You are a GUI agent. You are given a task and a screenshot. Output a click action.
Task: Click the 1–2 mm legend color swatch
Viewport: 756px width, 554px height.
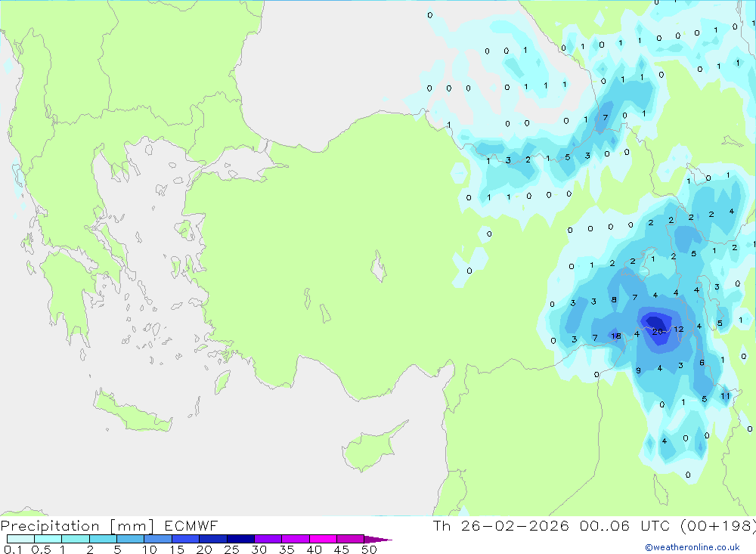pyautogui.click(x=76, y=539)
